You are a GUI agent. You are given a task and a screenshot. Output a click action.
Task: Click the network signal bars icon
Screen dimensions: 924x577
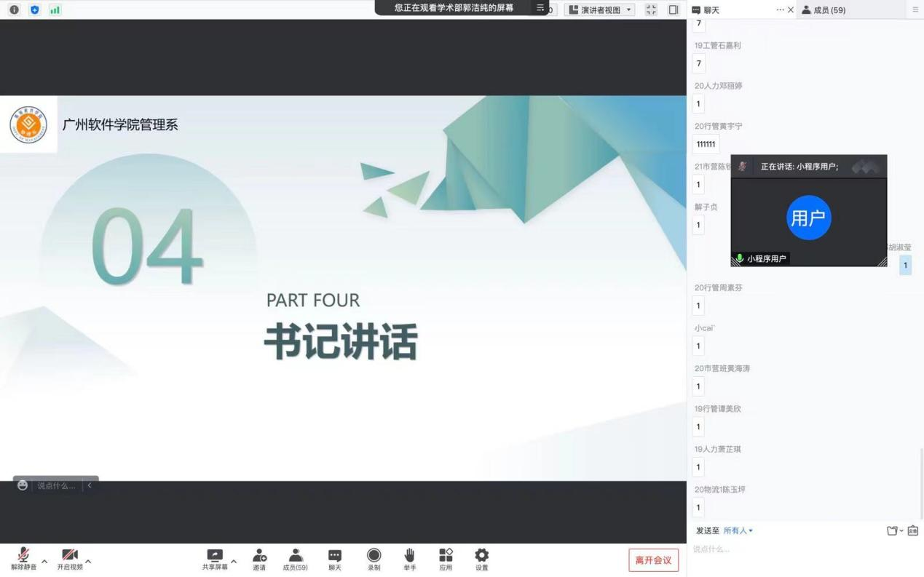[x=55, y=9]
